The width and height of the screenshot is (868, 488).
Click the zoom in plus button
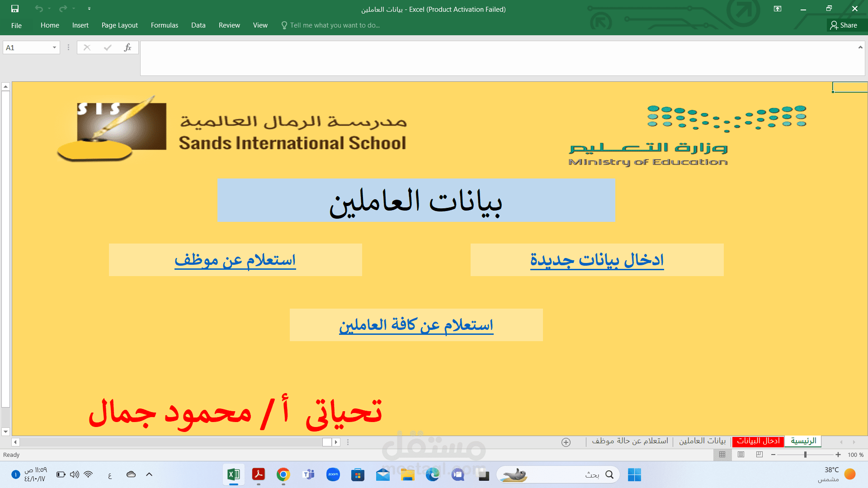(838, 455)
